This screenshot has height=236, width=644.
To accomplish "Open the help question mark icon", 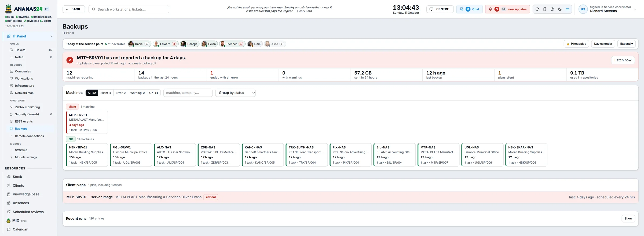I will tap(552, 9).
